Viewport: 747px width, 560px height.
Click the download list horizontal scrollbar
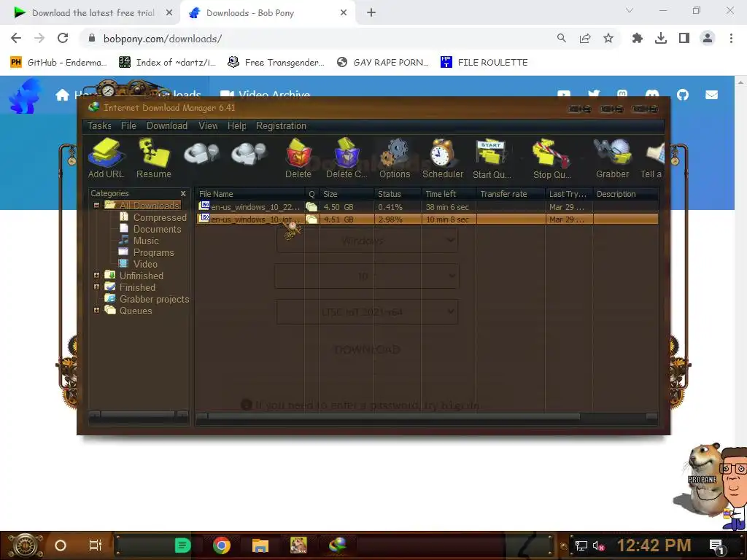(x=393, y=416)
